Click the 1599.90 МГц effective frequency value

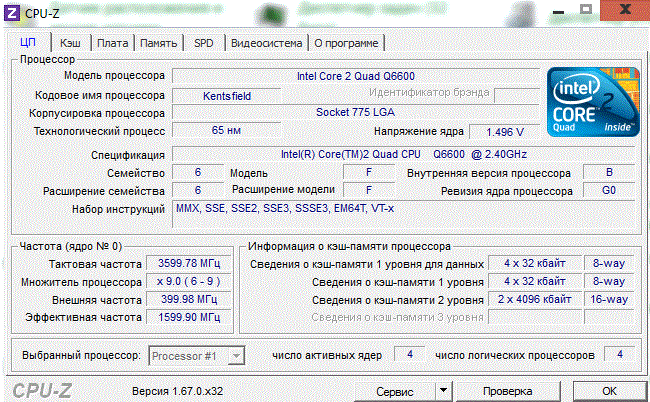click(x=189, y=317)
